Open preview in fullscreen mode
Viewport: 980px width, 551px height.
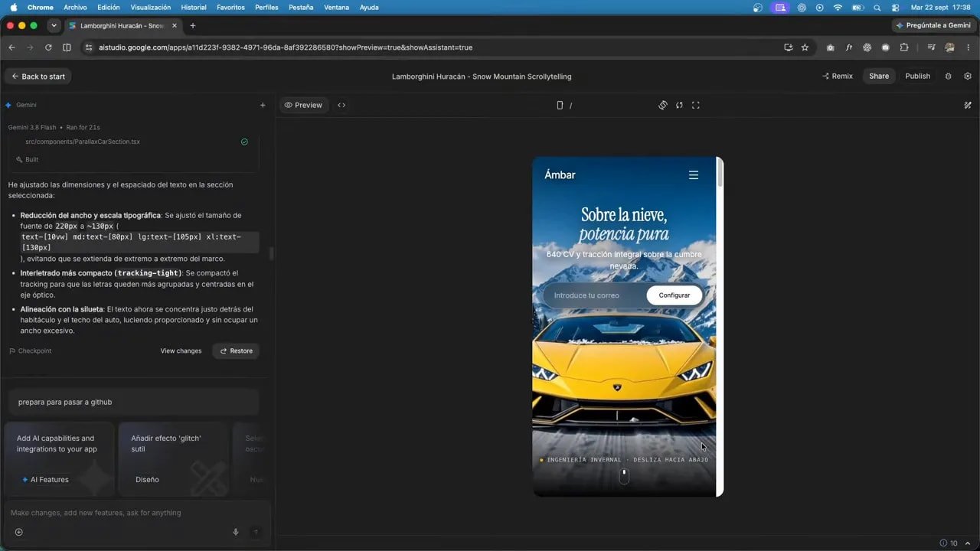(x=696, y=105)
